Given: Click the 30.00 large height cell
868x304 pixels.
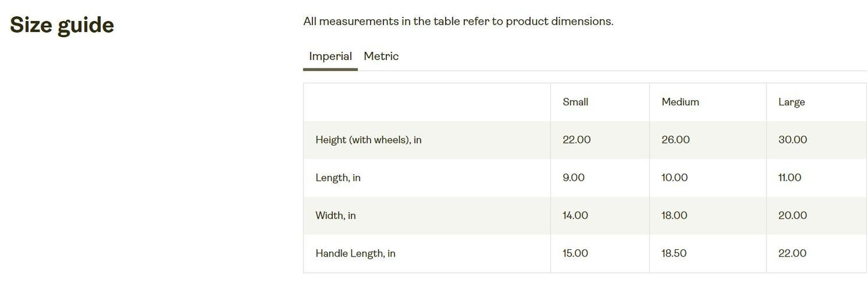Looking at the screenshot, I should click(x=792, y=140).
